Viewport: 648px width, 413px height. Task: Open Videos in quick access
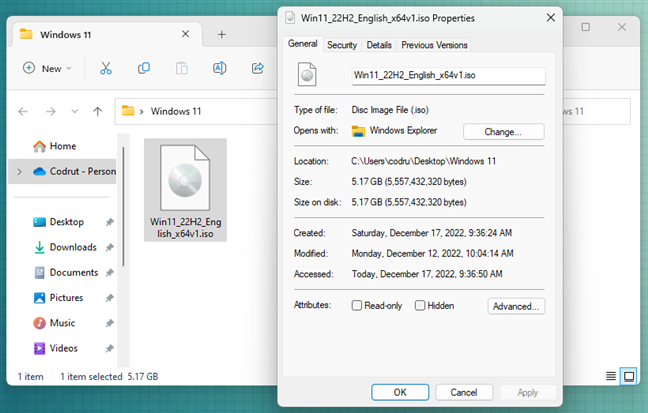[x=55, y=348]
